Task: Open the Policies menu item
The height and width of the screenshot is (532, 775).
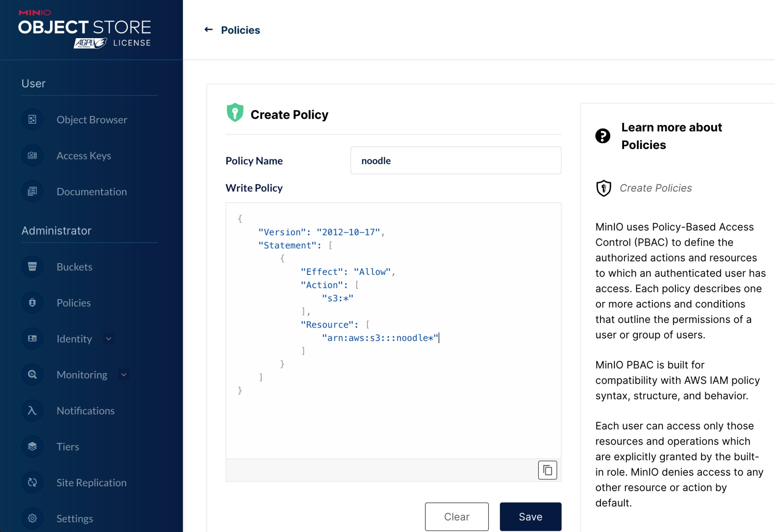Action: (x=73, y=302)
